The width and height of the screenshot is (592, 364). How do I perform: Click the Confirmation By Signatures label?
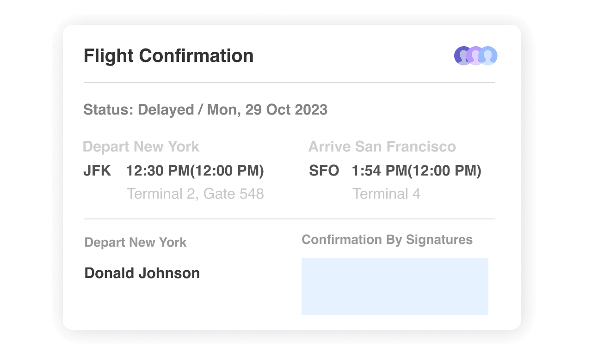pyautogui.click(x=387, y=240)
